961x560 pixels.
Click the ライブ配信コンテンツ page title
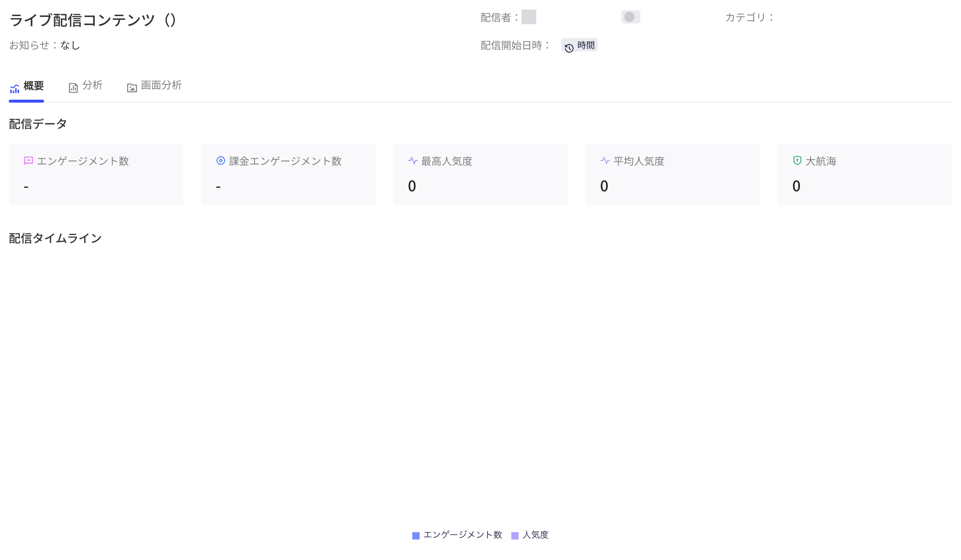(93, 20)
